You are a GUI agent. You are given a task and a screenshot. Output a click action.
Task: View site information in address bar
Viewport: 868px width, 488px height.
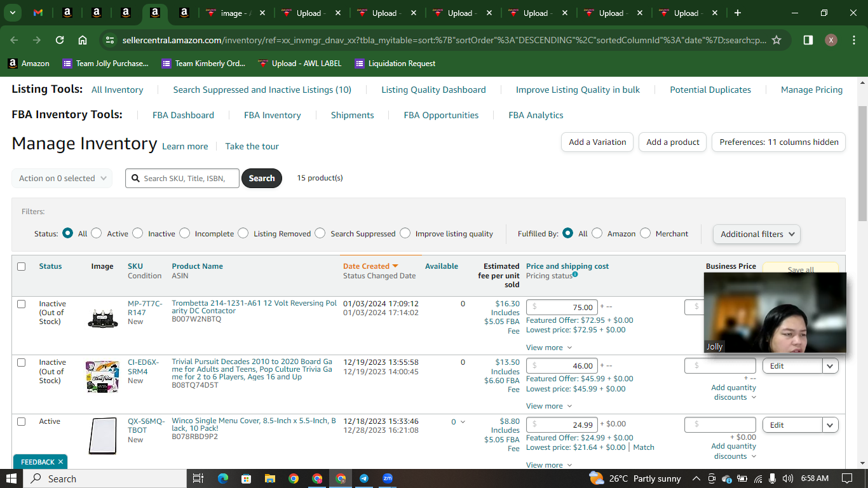(110, 40)
